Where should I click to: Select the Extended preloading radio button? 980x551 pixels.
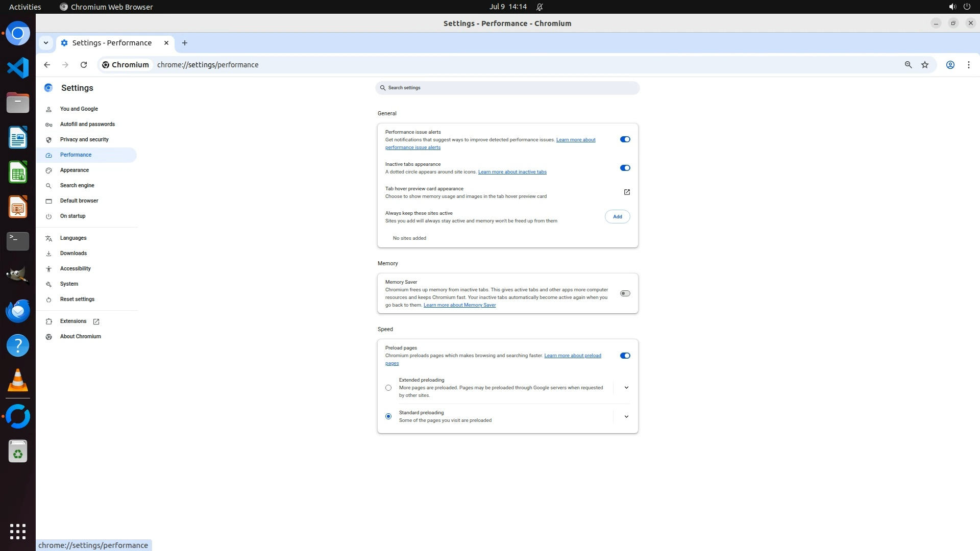(388, 388)
